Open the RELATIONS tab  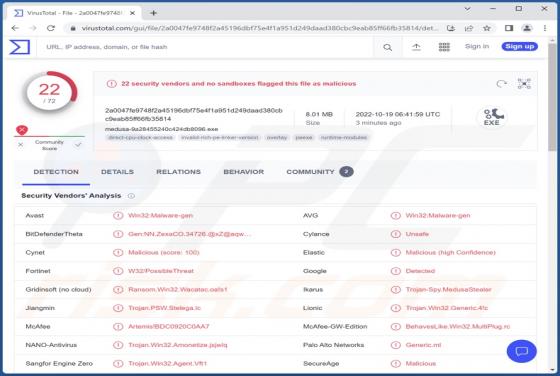179,172
